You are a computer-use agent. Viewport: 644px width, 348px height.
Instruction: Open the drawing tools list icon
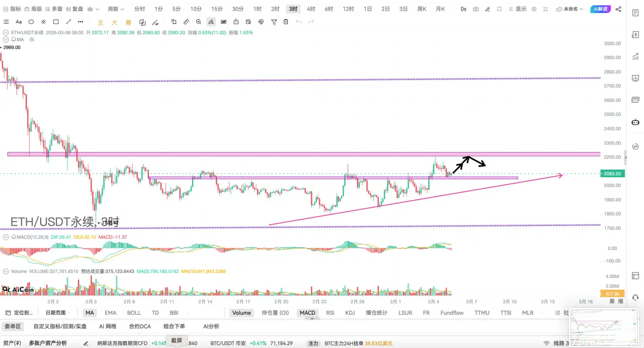coord(6,22)
